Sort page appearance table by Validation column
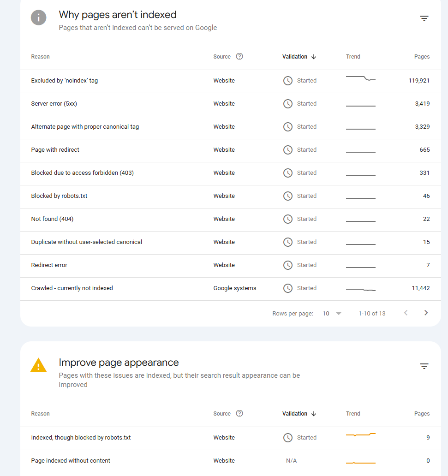This screenshot has height=476, width=448. click(299, 414)
